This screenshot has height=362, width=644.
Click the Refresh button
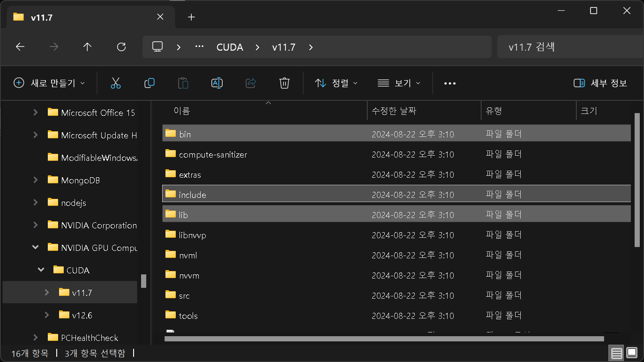tap(121, 47)
